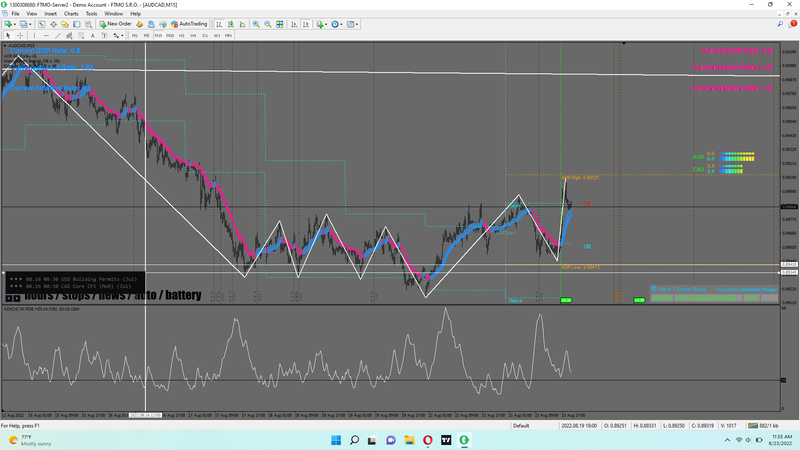The height and width of the screenshot is (450, 800).
Task: Open the View menu
Action: click(x=32, y=14)
